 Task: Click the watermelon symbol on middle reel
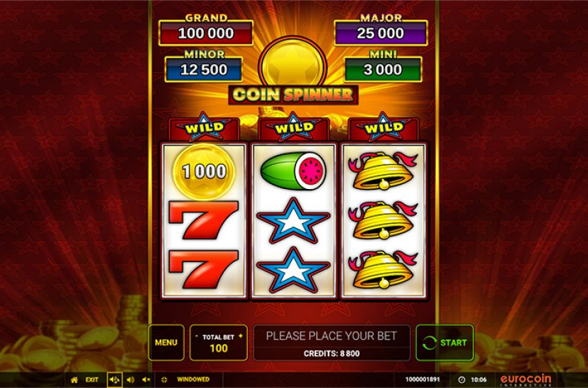tap(293, 171)
